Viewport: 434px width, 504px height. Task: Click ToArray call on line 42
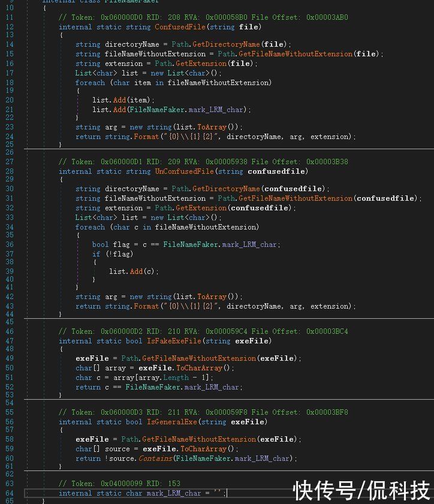(212, 297)
